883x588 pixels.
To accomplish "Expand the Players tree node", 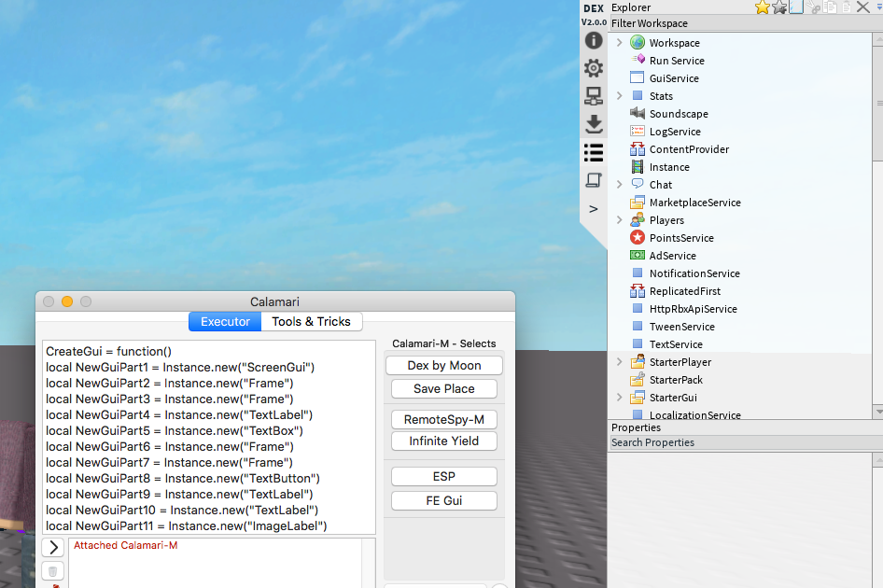I will 620,219.
